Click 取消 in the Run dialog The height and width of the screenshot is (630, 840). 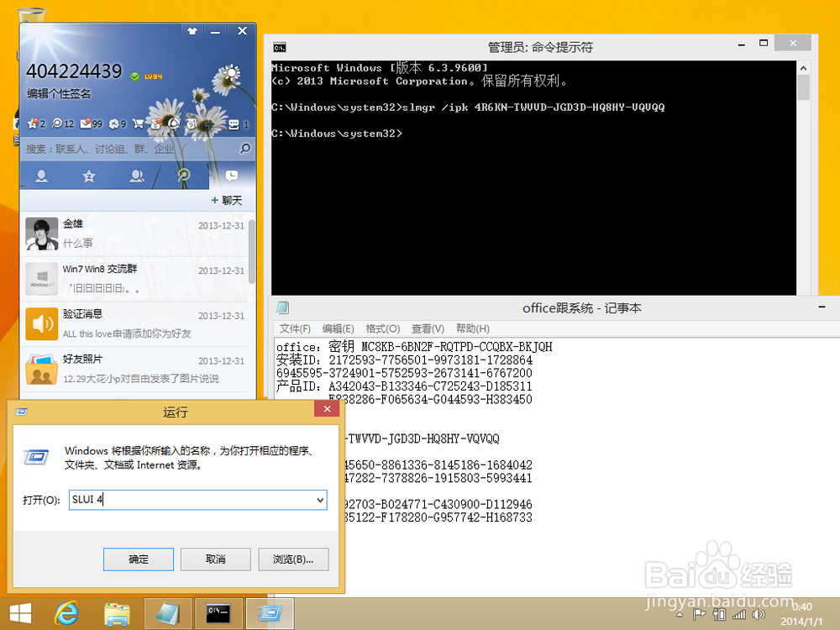coord(215,559)
